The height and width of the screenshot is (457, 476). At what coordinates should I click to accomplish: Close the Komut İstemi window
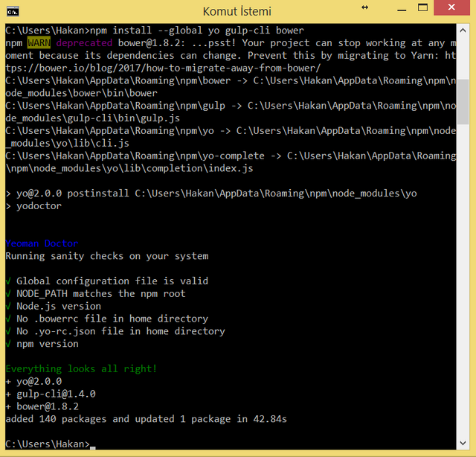point(451,7)
